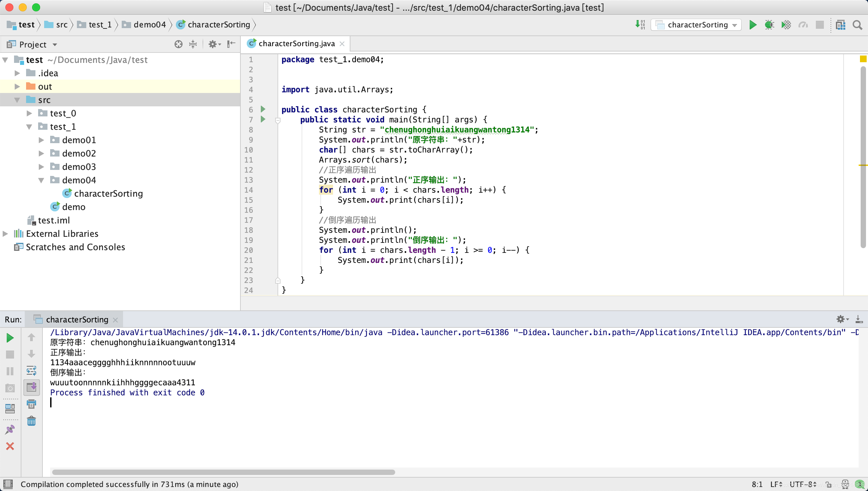Close characterSorting.java editor tab

point(342,43)
